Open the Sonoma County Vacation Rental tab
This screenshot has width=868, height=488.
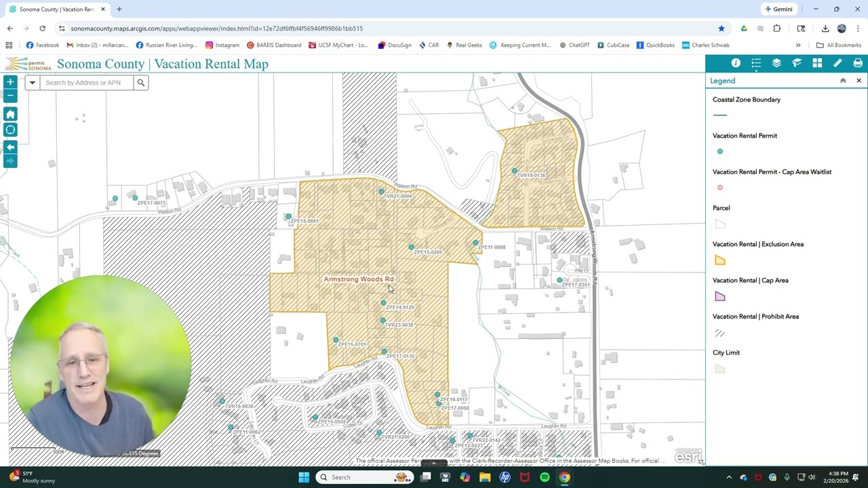tap(57, 9)
